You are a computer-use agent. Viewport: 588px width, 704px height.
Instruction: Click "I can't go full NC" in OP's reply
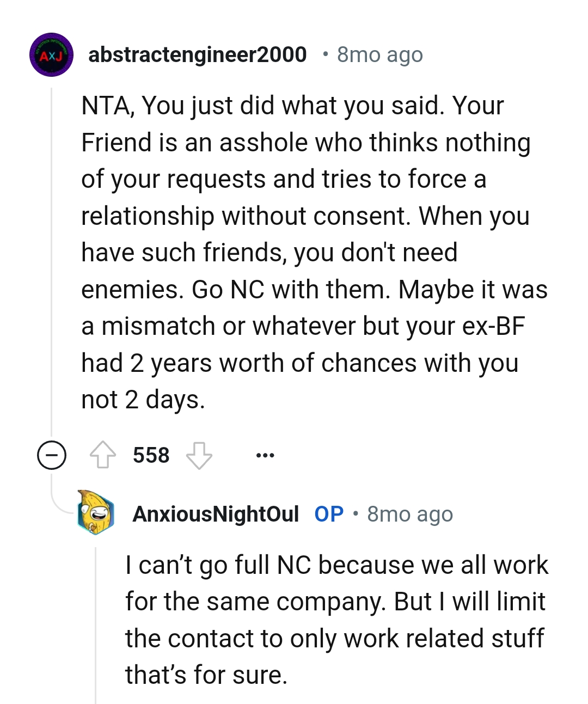tap(219, 565)
